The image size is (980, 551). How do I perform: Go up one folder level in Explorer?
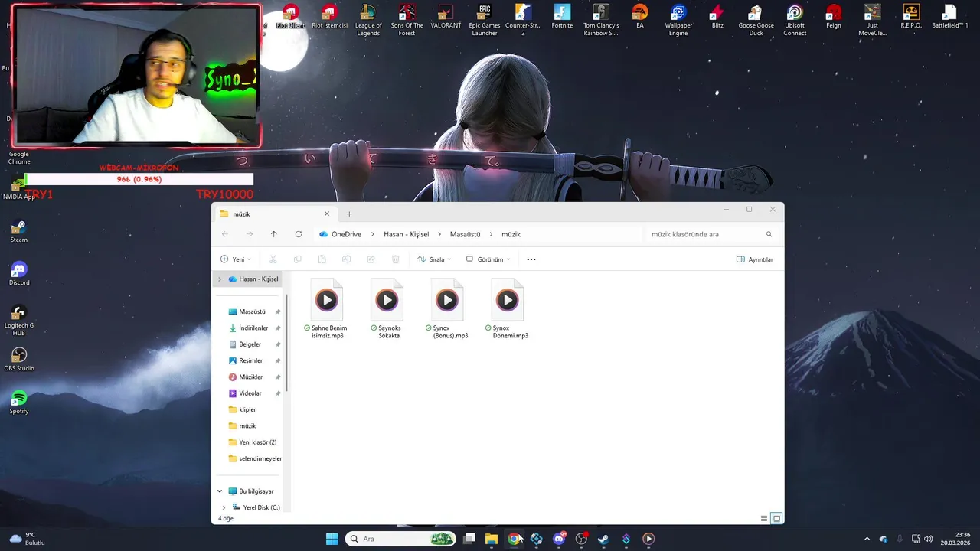[274, 234]
